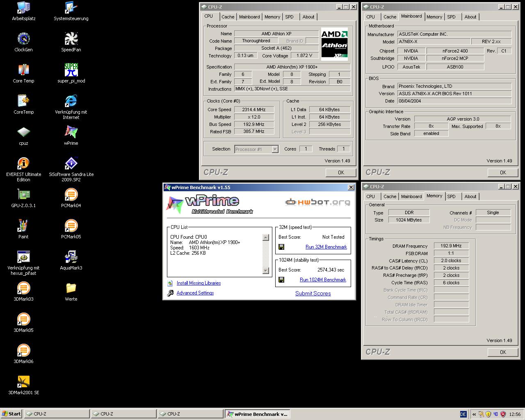Click the CPU List scrollbar down arrow
Image resolution: width=525 pixels, height=420 pixels.
(x=265, y=270)
